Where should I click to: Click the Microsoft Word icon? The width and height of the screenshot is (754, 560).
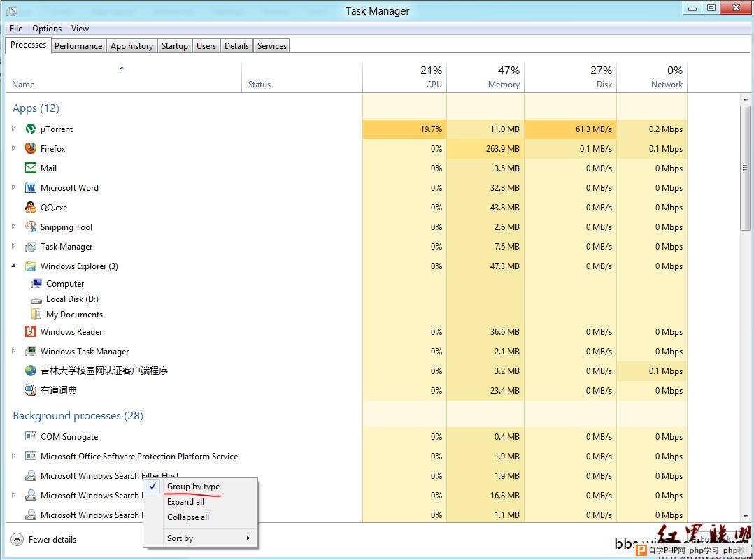coord(31,188)
